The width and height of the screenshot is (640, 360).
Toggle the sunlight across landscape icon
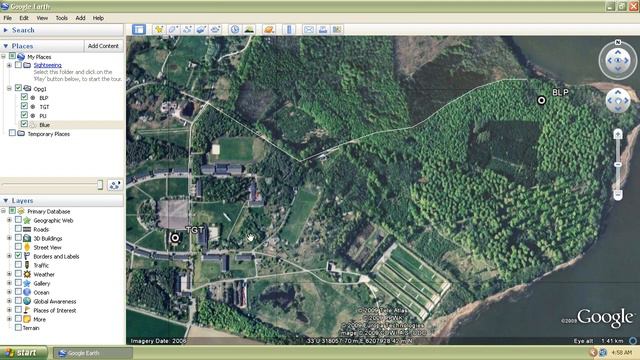coord(249,29)
